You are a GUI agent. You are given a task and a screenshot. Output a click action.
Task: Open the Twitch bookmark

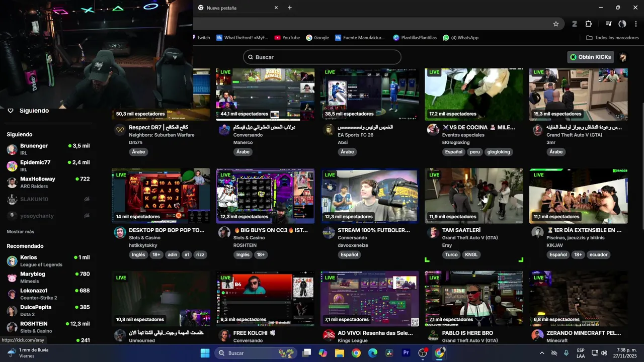(202, 38)
